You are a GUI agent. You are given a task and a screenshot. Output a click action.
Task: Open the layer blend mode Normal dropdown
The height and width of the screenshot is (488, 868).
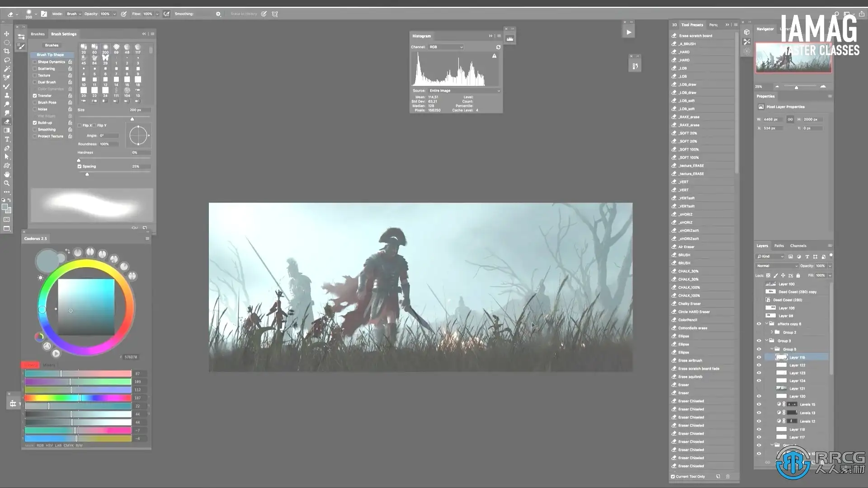tap(777, 266)
